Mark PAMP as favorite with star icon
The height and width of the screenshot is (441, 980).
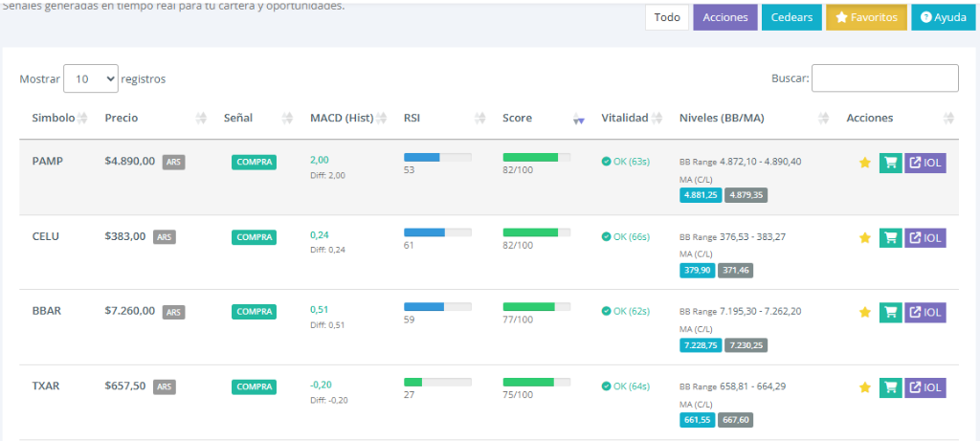point(865,163)
